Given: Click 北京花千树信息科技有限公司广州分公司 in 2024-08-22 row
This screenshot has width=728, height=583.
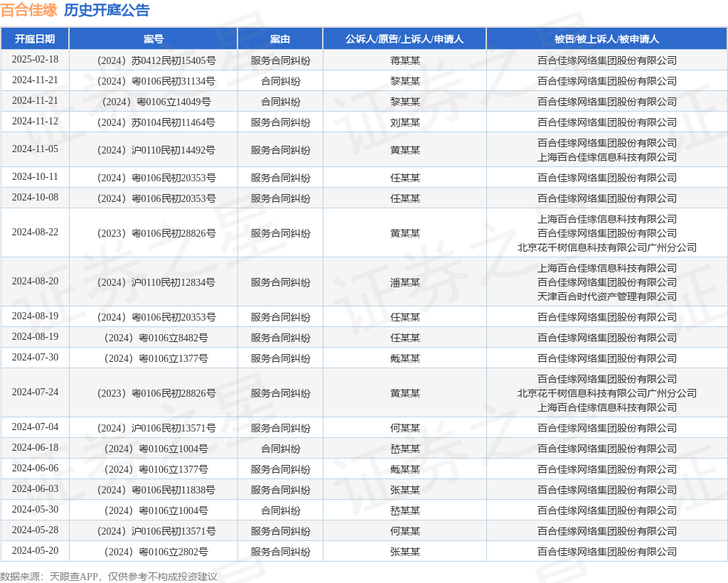Looking at the screenshot, I should coord(607,247).
